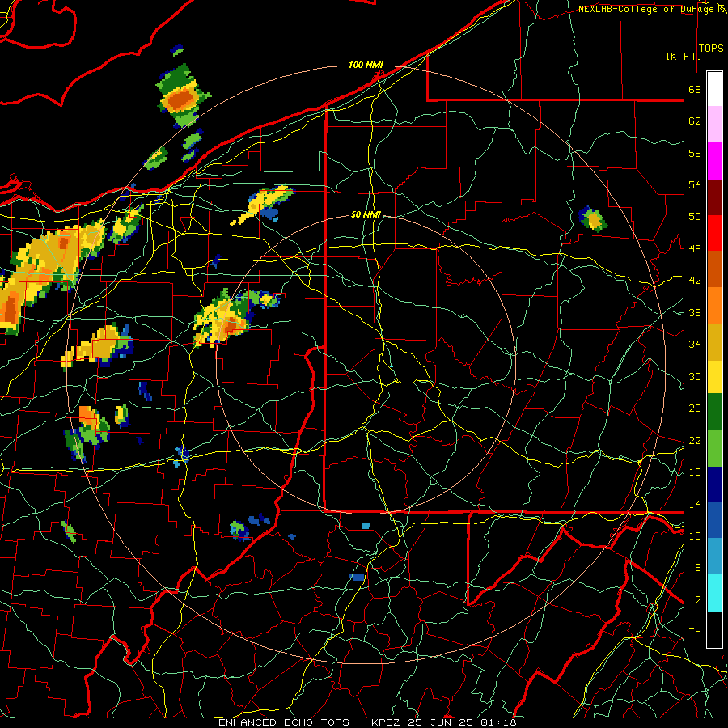Click the black TH legend swatch
This screenshot has width=728, height=728.
714,629
